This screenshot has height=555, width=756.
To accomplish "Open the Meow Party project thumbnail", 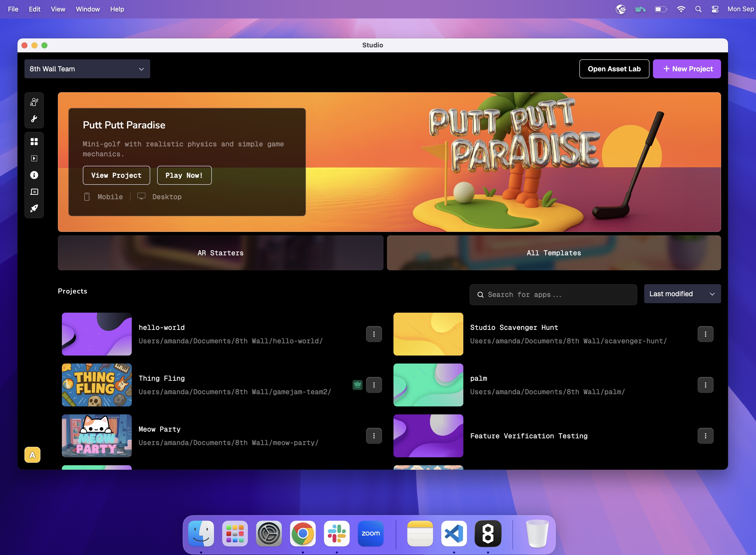I will 97,436.
